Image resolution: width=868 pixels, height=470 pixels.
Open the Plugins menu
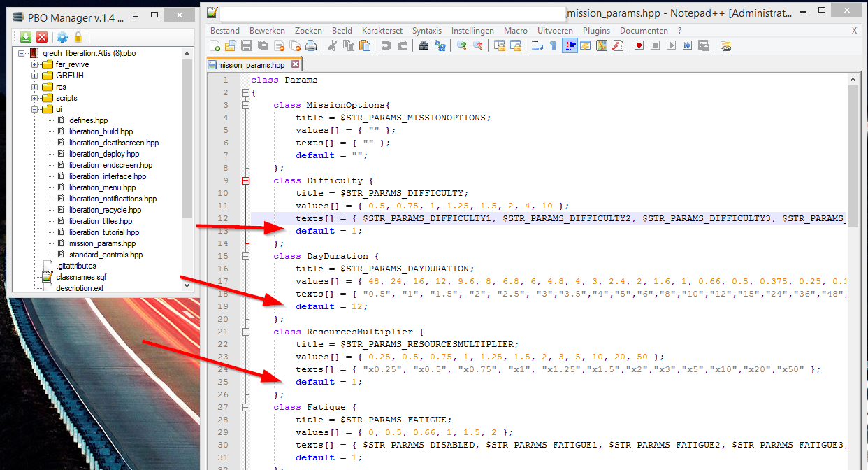[x=596, y=31]
